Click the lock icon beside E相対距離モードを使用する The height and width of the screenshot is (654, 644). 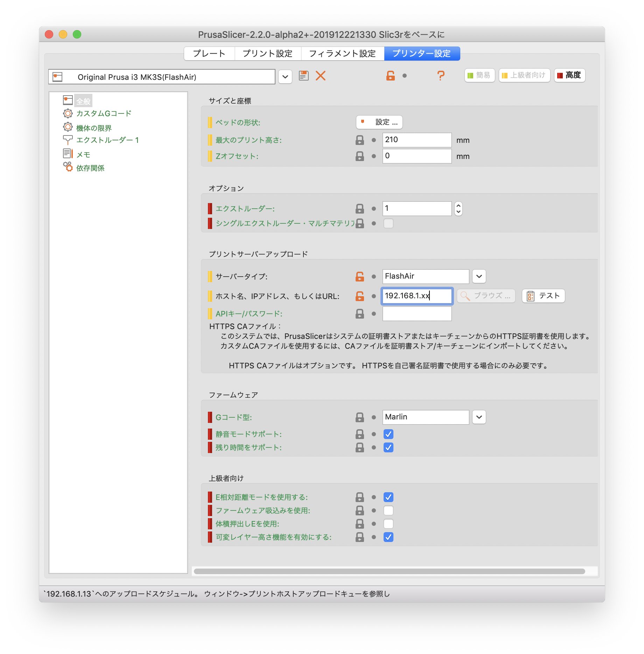(x=359, y=497)
